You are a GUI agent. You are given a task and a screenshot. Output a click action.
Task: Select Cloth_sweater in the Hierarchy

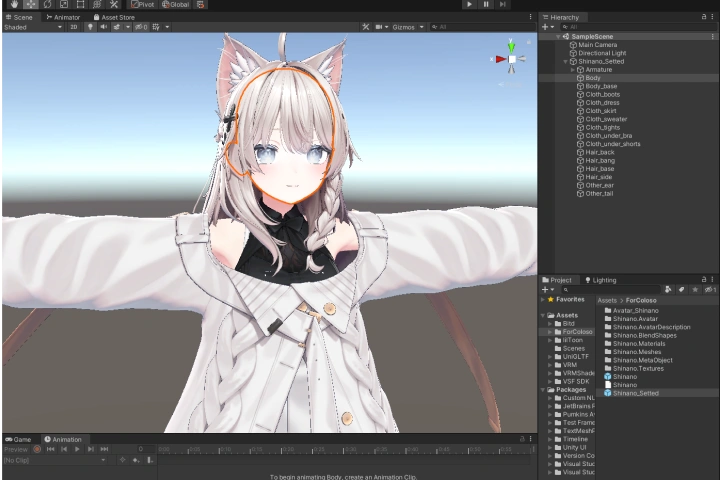[606, 119]
